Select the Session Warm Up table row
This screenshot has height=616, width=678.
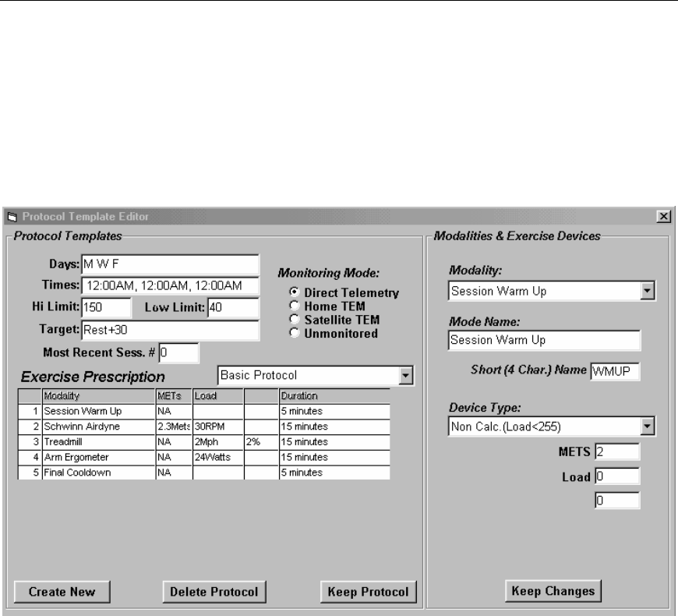(x=204, y=411)
